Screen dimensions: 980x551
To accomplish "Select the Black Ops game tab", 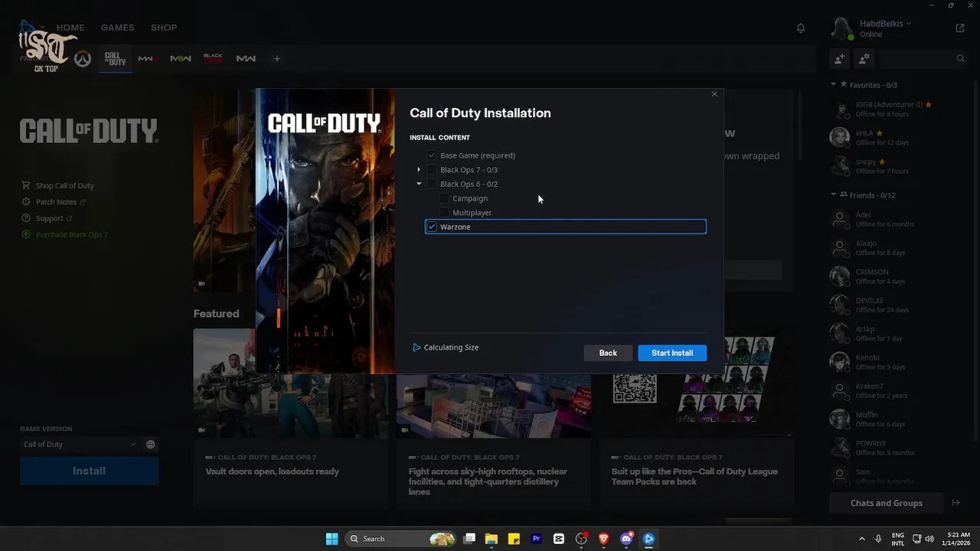I will point(213,59).
